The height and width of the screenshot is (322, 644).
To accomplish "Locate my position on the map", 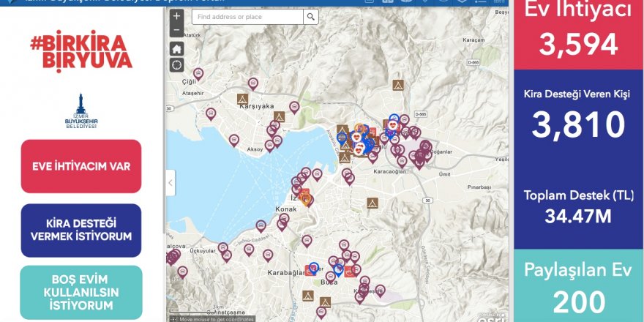I will [x=176, y=65].
